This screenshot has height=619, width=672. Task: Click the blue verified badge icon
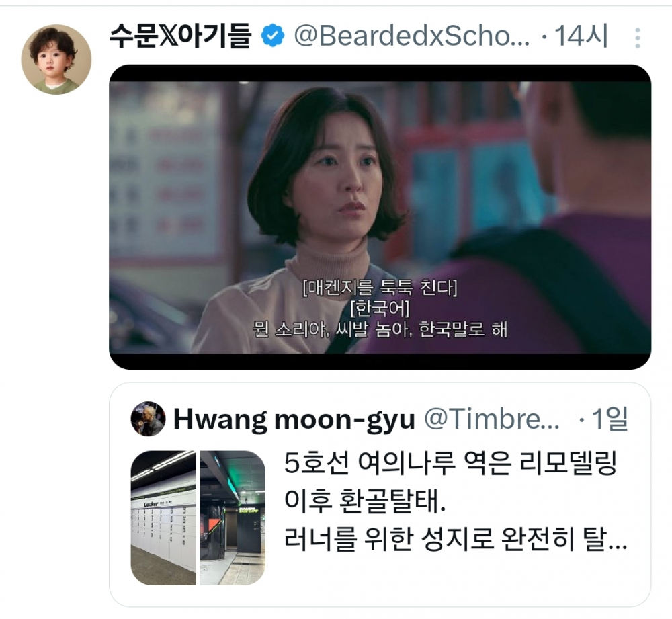pyautogui.click(x=273, y=36)
